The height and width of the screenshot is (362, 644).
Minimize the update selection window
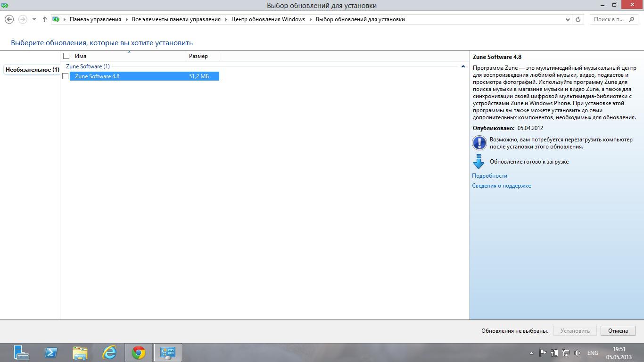click(603, 5)
